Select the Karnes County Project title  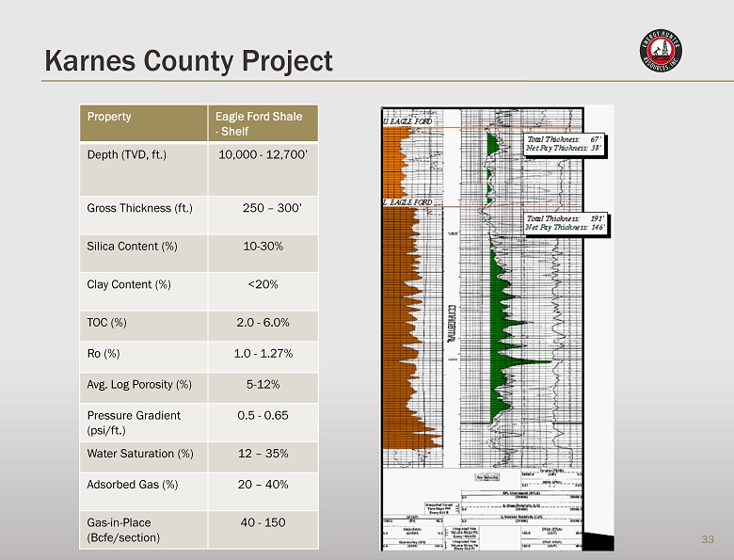tap(188, 61)
